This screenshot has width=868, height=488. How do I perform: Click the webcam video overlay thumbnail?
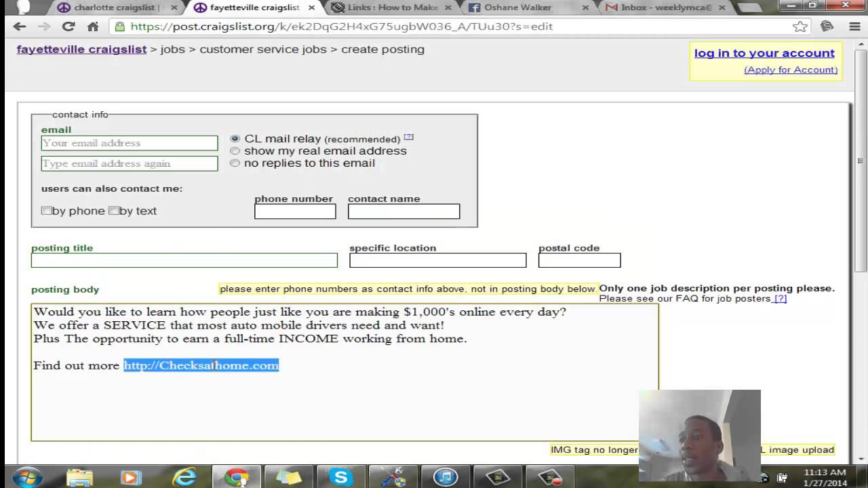[x=700, y=436]
